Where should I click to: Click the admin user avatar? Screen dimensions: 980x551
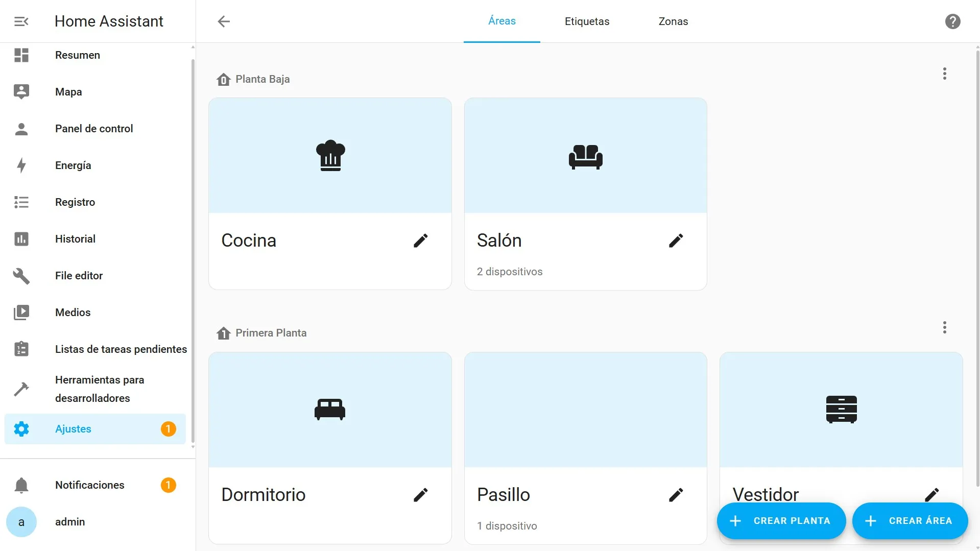pyautogui.click(x=21, y=522)
